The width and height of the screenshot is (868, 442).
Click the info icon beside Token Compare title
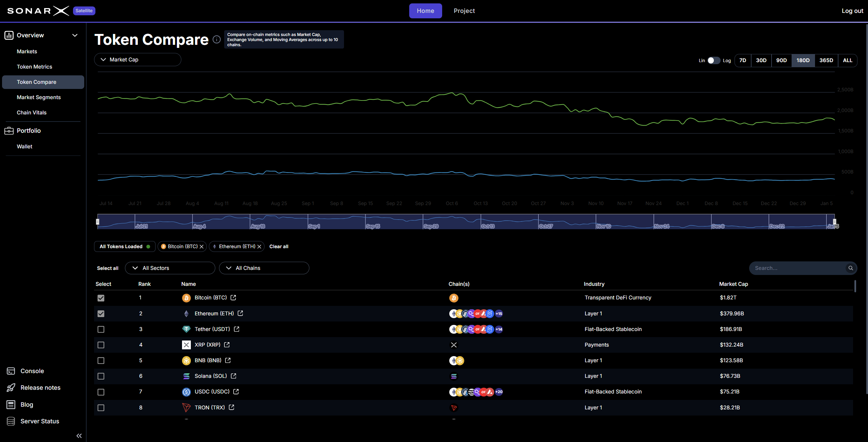tap(217, 40)
